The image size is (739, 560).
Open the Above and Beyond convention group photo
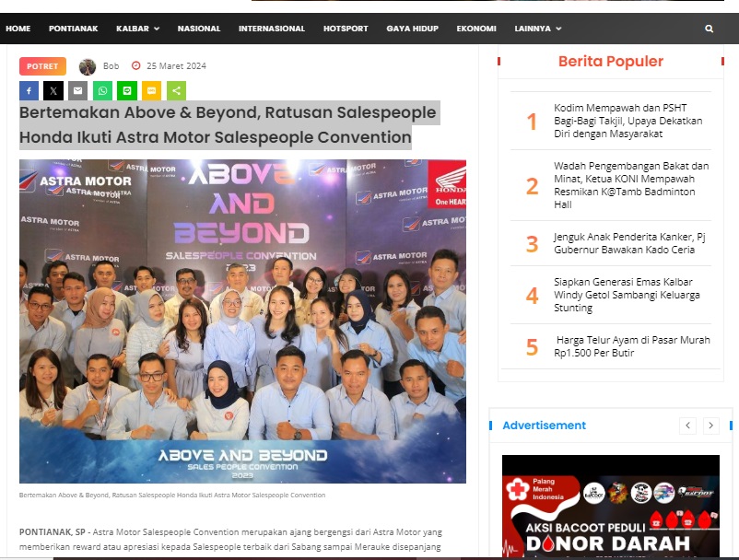(242, 321)
